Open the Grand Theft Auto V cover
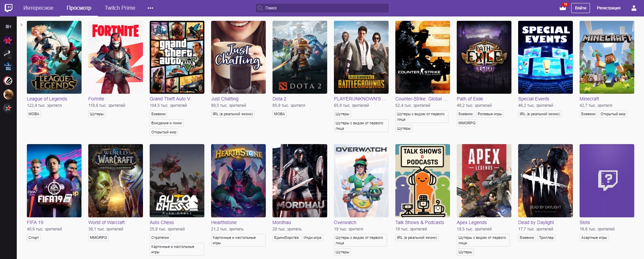The image size is (644, 259). [177, 57]
